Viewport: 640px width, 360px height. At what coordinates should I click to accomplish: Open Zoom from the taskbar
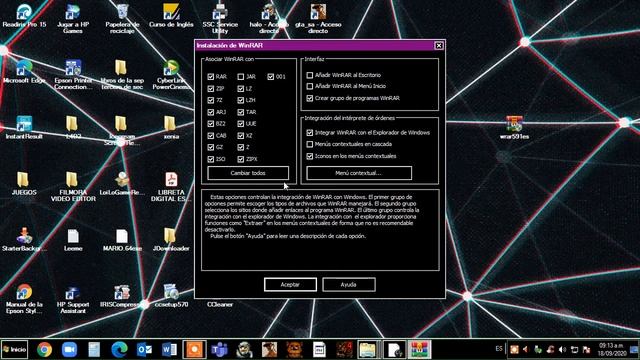(69, 349)
